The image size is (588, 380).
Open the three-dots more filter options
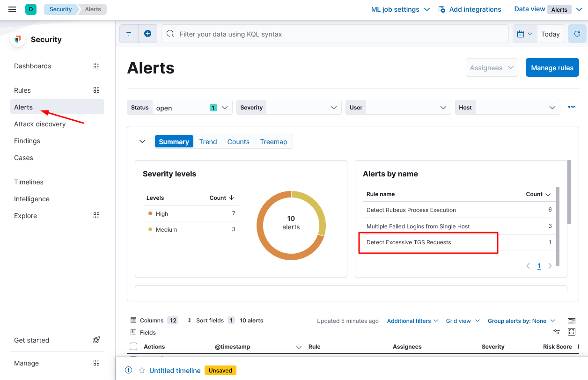point(571,107)
